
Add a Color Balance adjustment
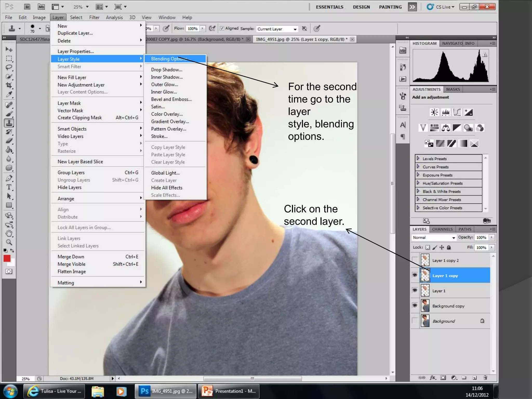click(446, 128)
